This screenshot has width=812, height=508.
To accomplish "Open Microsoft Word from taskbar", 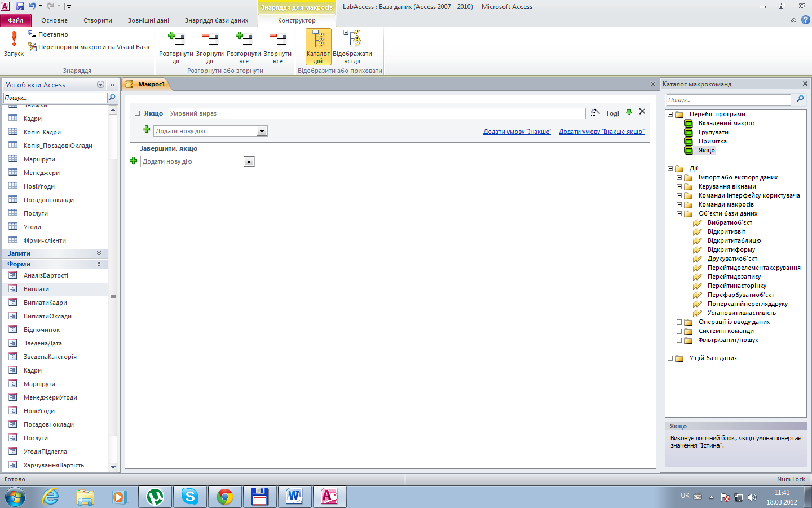I will [x=294, y=497].
